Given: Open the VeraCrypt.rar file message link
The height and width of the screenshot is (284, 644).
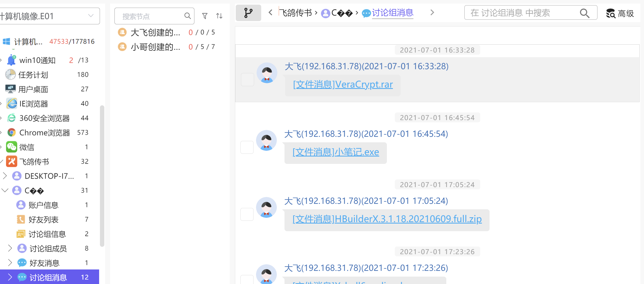Looking at the screenshot, I should (343, 85).
